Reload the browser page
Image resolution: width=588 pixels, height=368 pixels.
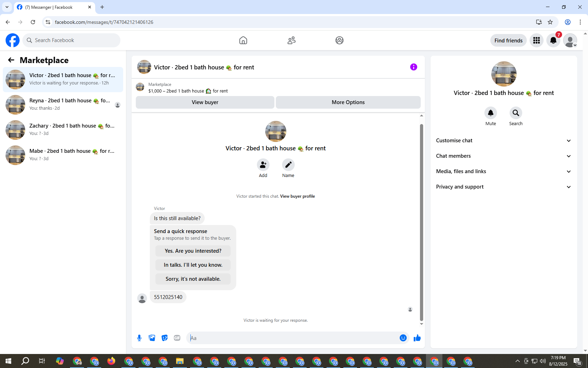33,22
